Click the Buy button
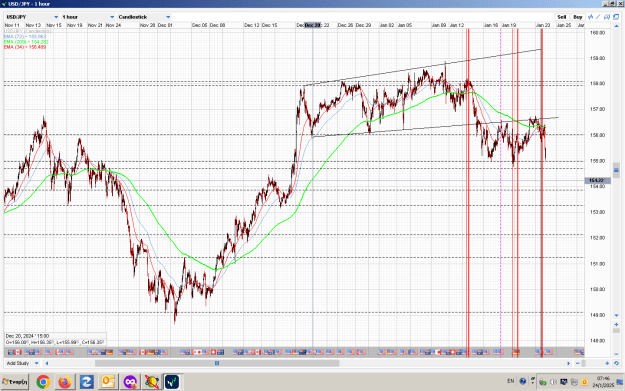Screen dimensions: 625x391 (578, 17)
